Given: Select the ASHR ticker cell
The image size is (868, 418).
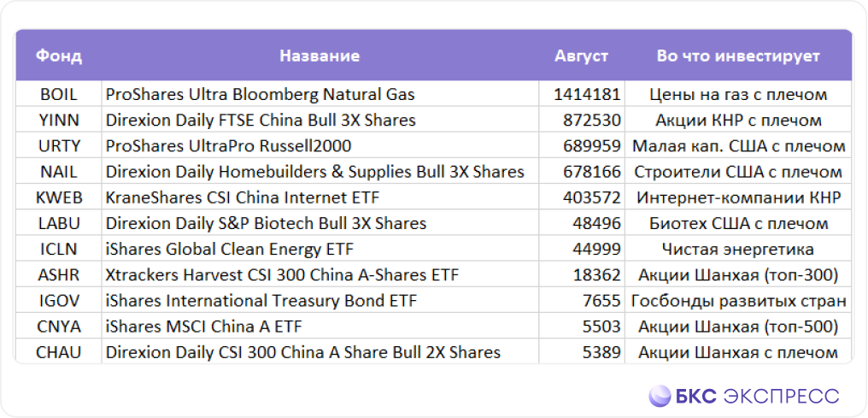Looking at the screenshot, I should click(59, 274).
